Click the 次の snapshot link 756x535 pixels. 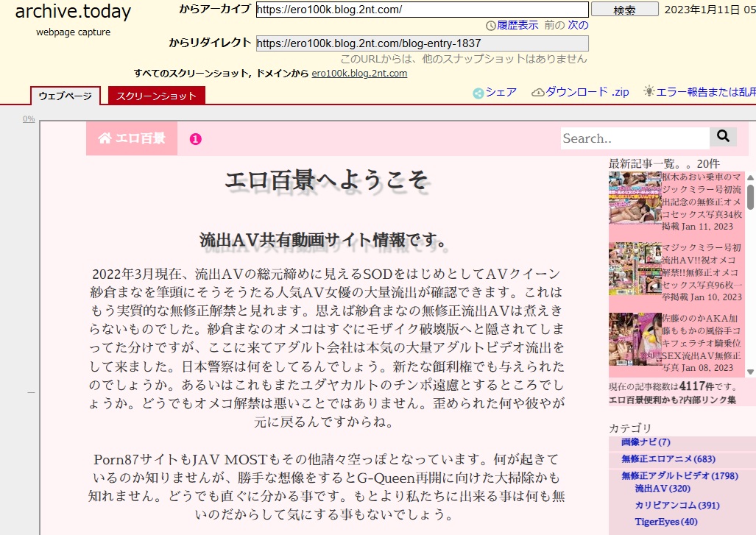(578, 25)
